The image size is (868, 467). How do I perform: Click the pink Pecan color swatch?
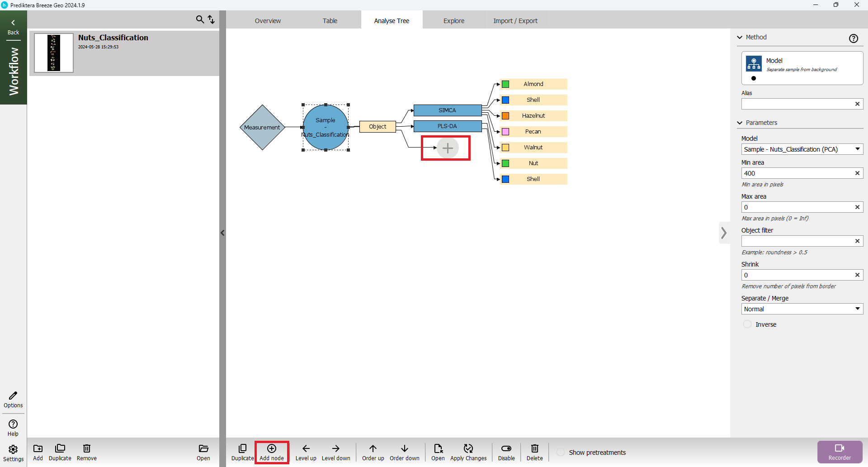pos(506,132)
